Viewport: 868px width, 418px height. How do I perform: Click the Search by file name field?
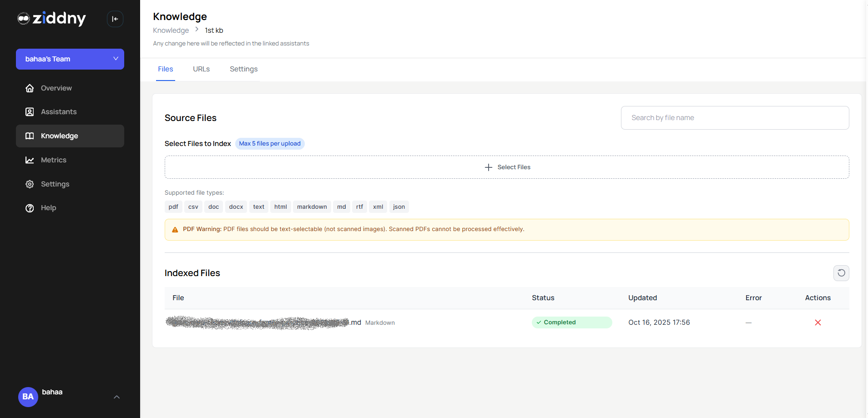734,117
